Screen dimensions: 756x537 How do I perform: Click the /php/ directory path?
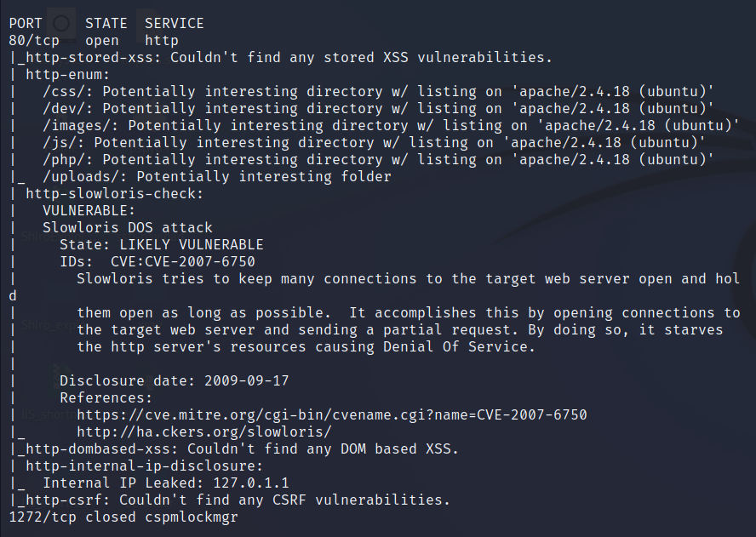[x=64, y=159]
